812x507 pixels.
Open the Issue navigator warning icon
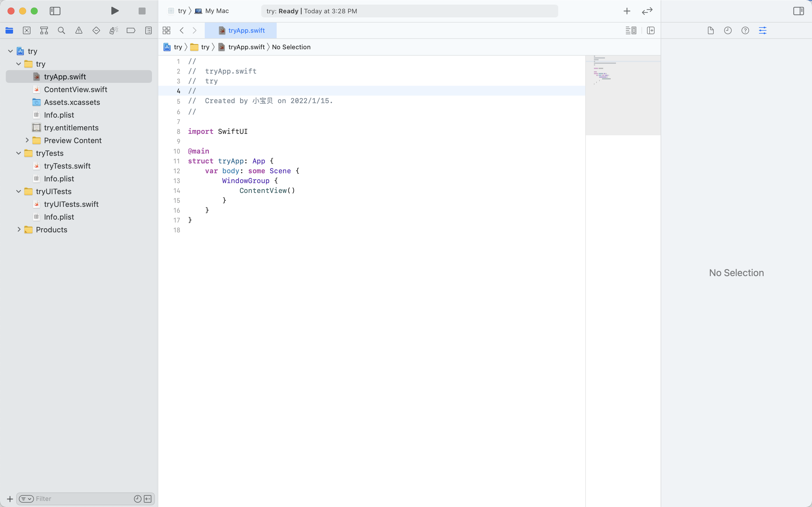[x=79, y=30]
